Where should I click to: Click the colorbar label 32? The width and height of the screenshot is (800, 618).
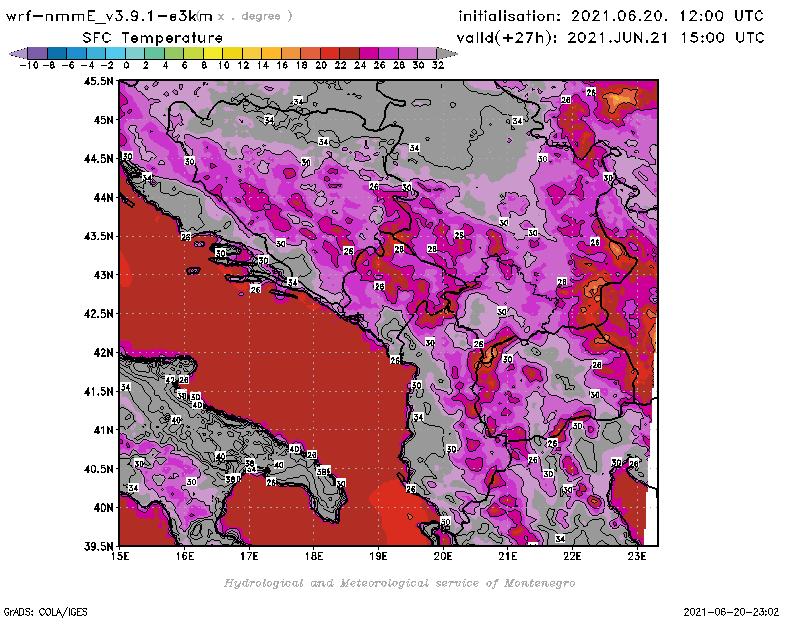pyautogui.click(x=438, y=65)
